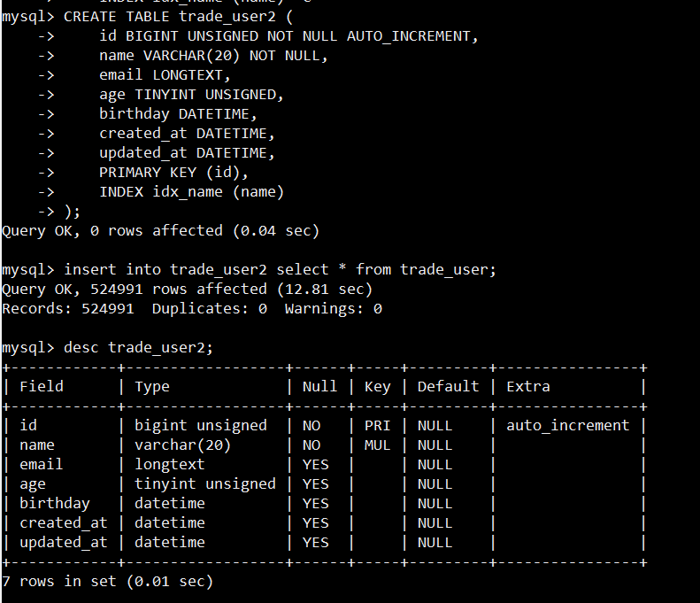Click the Extra column header

pyautogui.click(x=528, y=386)
